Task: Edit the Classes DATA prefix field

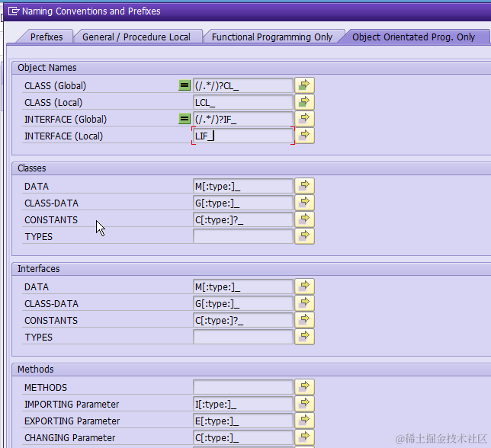Action: [x=243, y=186]
